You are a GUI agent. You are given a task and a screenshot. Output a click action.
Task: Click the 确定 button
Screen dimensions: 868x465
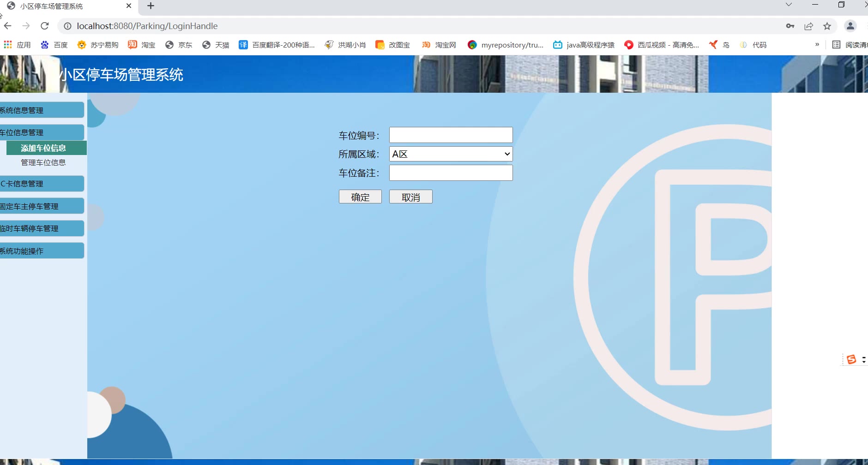[360, 197]
